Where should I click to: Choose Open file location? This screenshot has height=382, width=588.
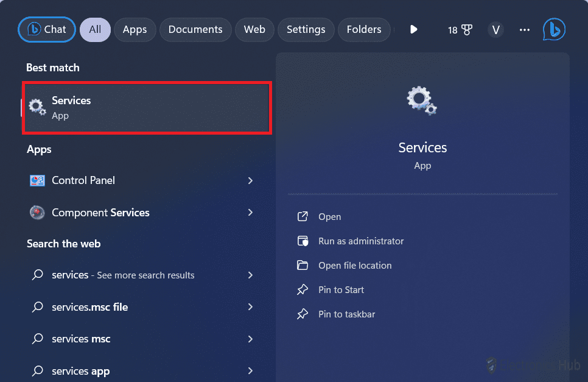pos(354,266)
